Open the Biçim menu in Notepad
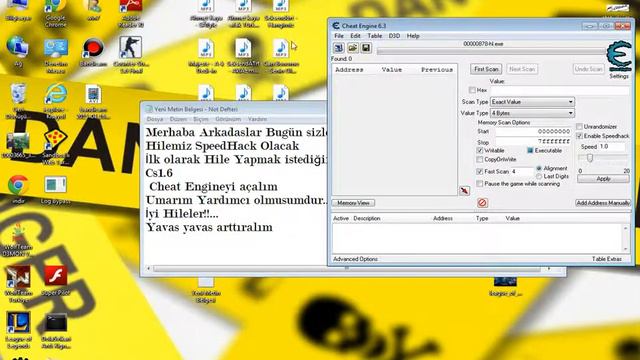This screenshot has height=360, width=640. click(200, 119)
